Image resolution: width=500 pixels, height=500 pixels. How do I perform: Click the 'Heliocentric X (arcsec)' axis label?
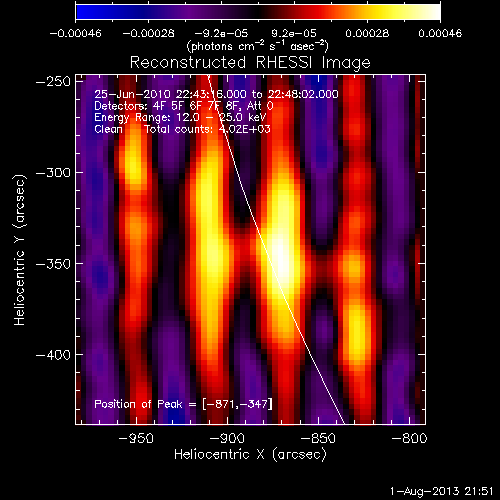[x=250, y=455]
